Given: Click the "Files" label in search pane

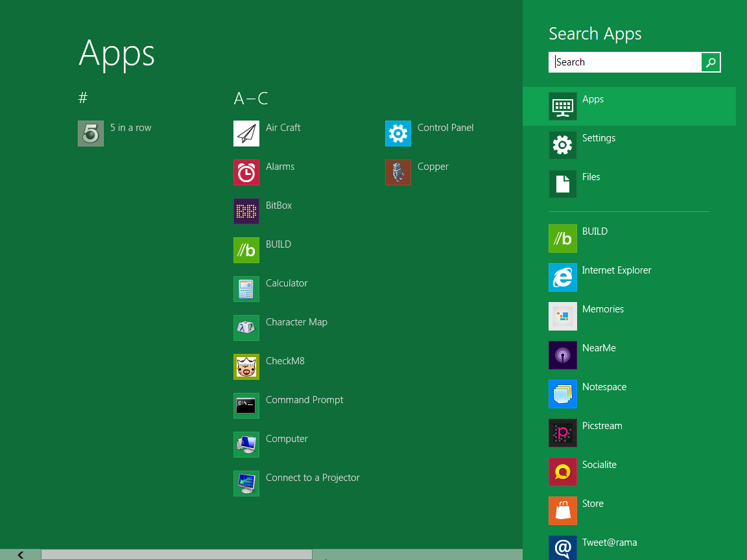Looking at the screenshot, I should 591,177.
